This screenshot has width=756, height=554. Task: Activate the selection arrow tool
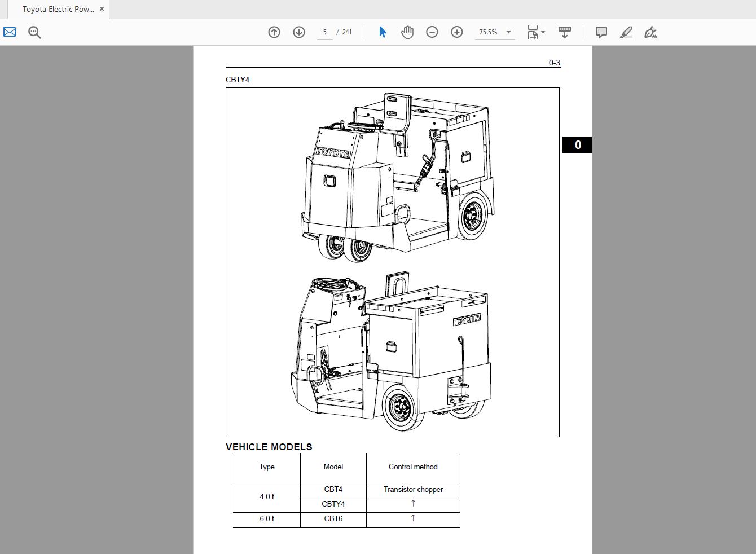383,32
